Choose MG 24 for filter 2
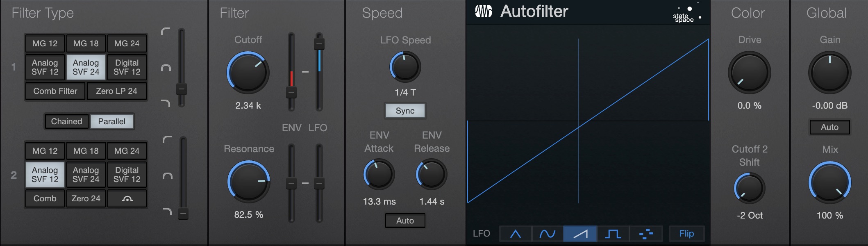This screenshot has width=868, height=246. click(127, 151)
